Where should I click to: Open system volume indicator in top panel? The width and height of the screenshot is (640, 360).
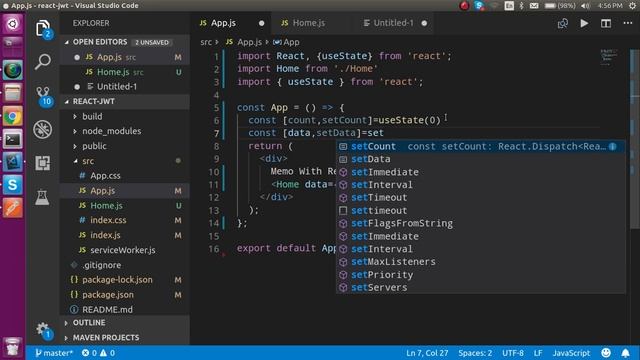[x=585, y=5]
